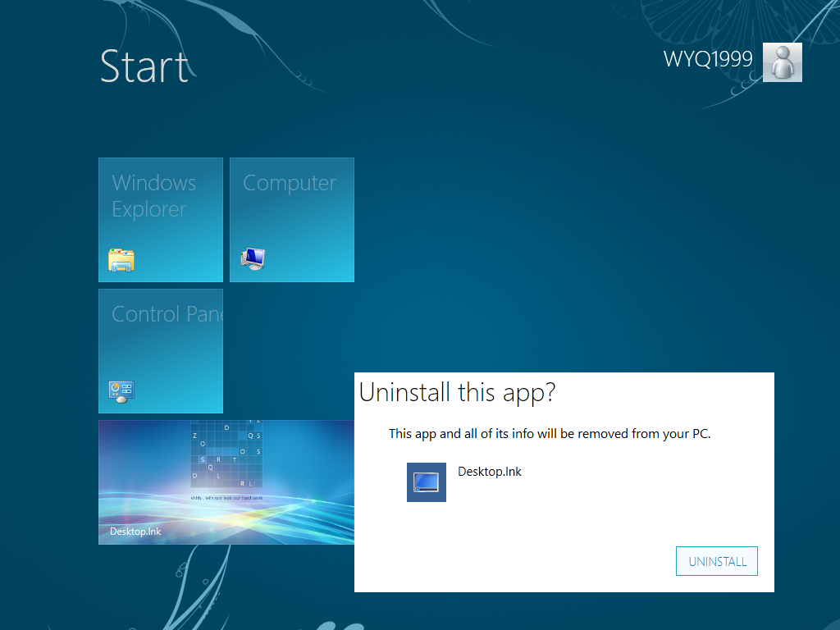Click the user avatar picture
This screenshot has height=630, width=840.
pos(782,62)
